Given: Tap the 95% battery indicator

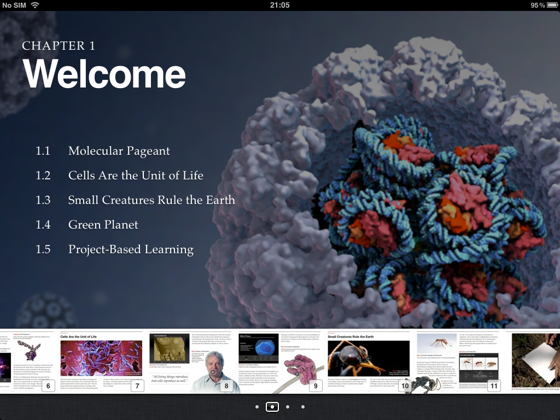Looking at the screenshot, I should (544, 5).
